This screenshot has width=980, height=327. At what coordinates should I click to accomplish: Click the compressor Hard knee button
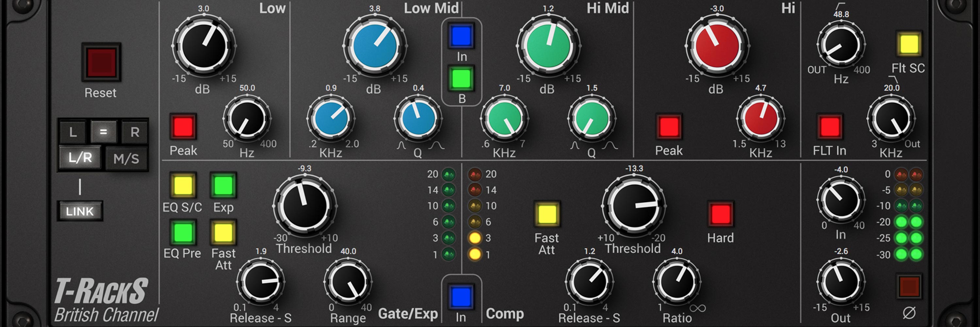coord(720,214)
